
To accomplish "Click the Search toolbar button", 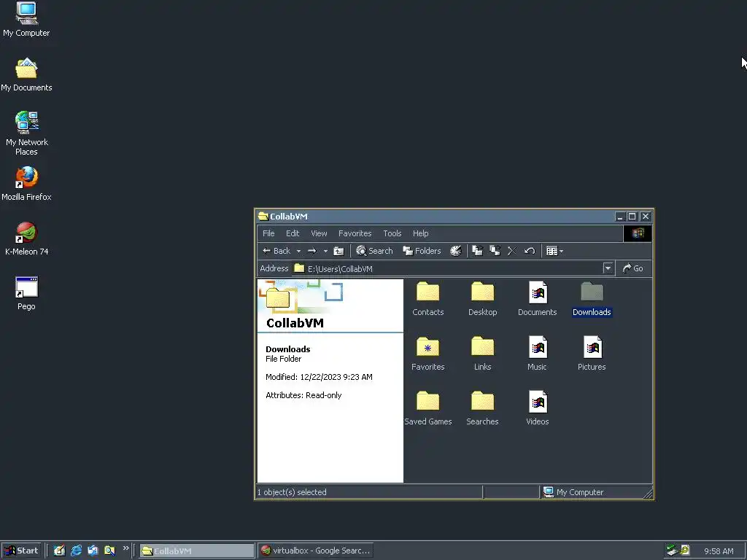I will (x=374, y=251).
